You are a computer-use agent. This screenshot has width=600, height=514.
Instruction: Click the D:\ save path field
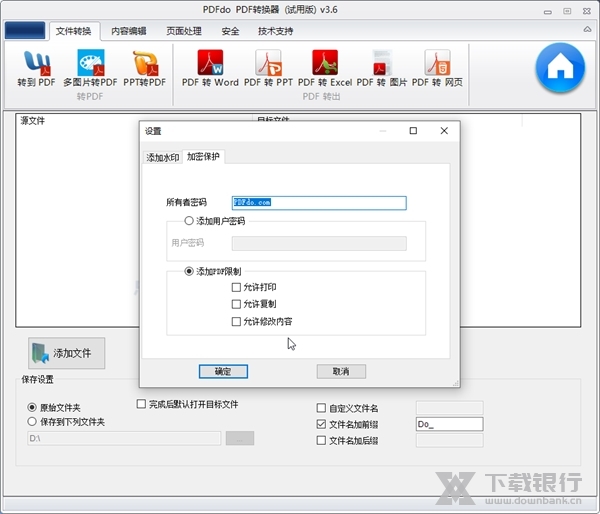point(124,438)
